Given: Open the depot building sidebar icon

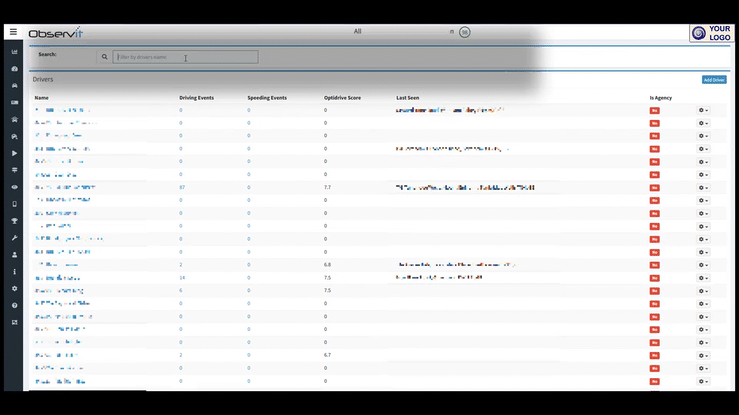Looking at the screenshot, I should (x=15, y=119).
